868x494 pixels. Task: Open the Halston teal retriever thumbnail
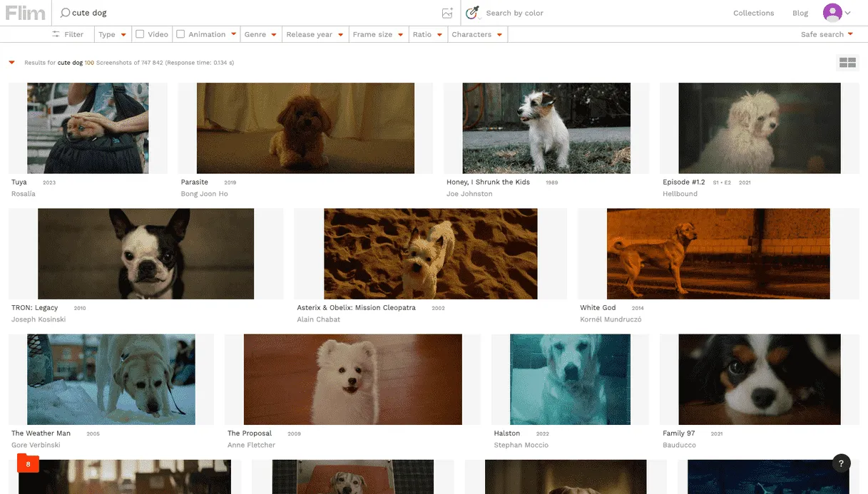click(570, 379)
